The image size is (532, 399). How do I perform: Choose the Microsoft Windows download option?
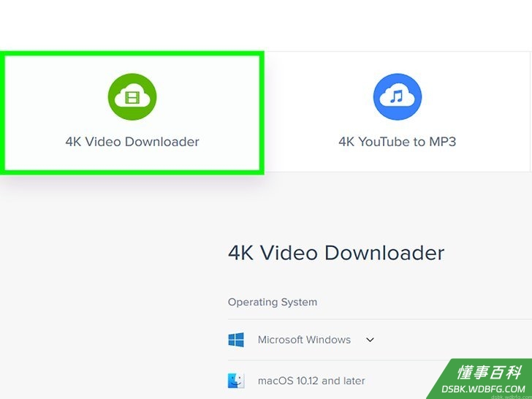tap(304, 340)
